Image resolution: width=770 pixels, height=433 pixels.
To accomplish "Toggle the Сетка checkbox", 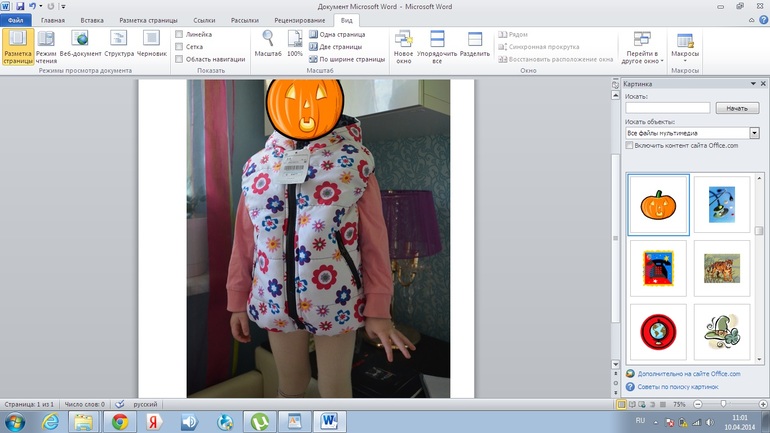I will coord(179,47).
